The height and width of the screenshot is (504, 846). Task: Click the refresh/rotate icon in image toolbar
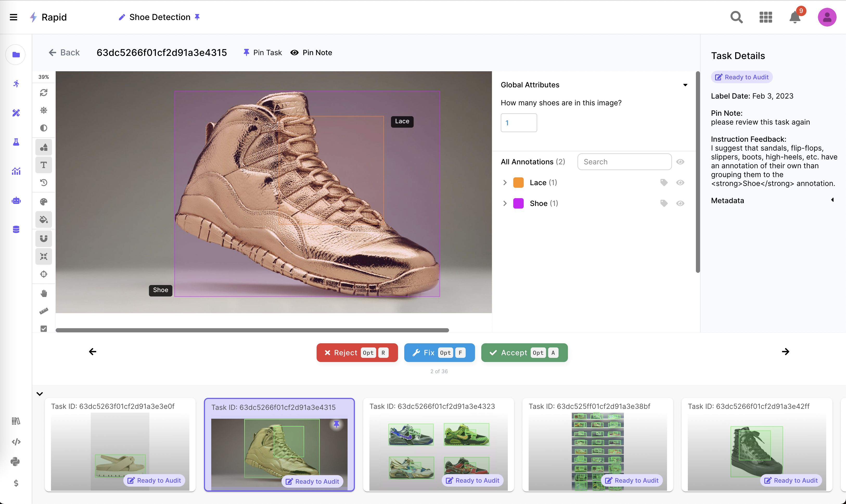pyautogui.click(x=43, y=93)
